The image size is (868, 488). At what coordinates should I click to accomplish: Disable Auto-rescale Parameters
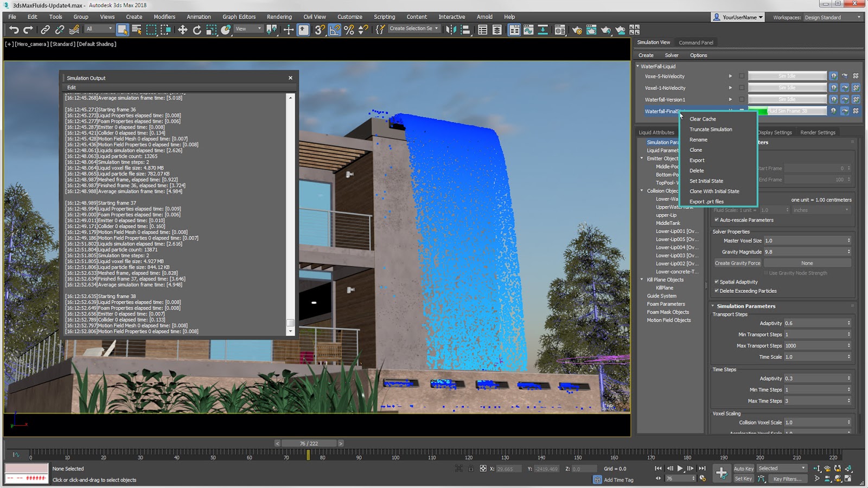pos(715,220)
